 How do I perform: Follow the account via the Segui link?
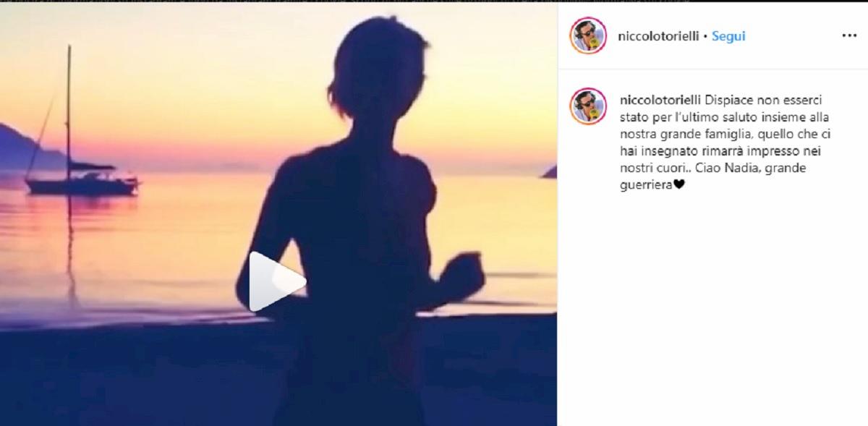point(728,35)
